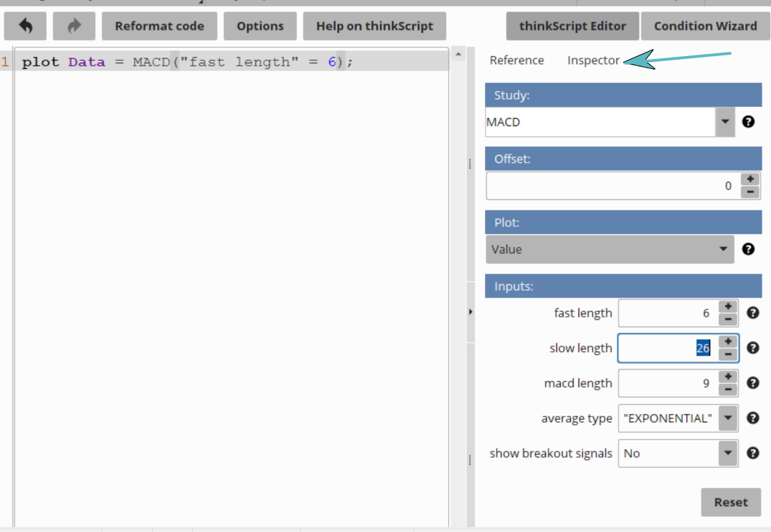The image size is (771, 532).
Task: Click help icon for average type
Action: [x=753, y=418]
